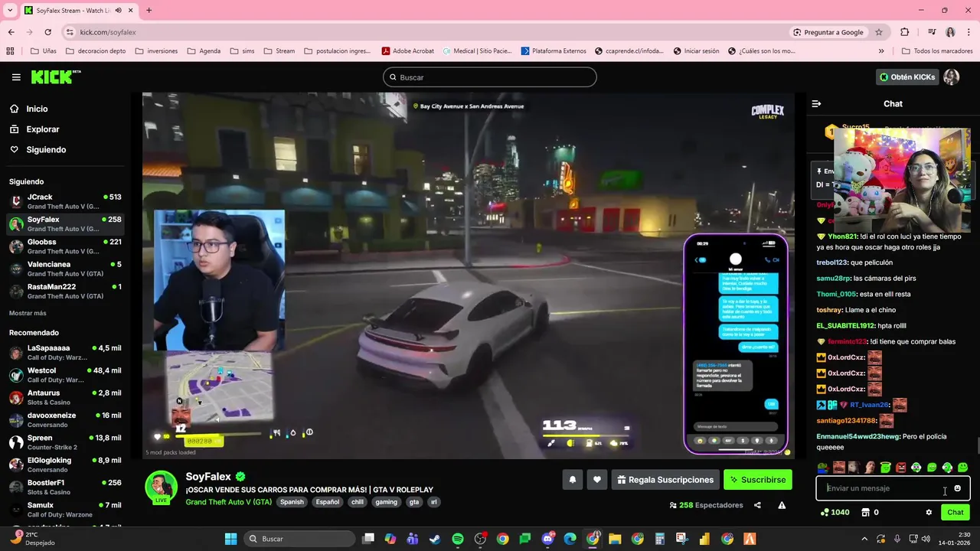
Task: Open the emoji picker in chat input
Action: (957, 488)
